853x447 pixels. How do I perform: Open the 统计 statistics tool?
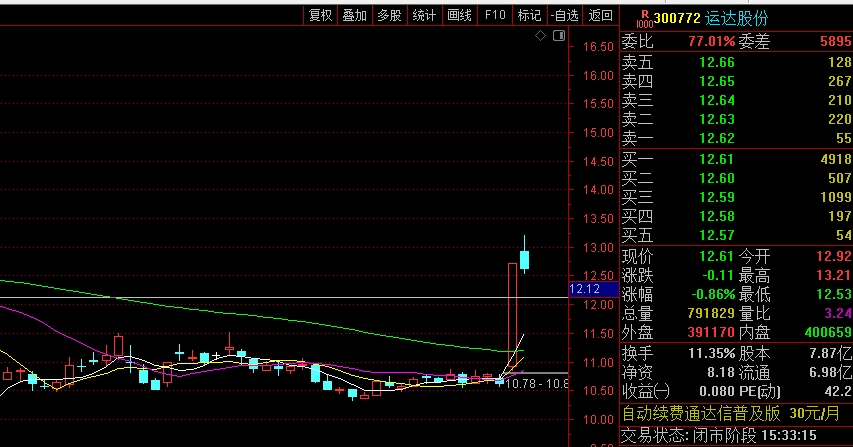click(424, 15)
